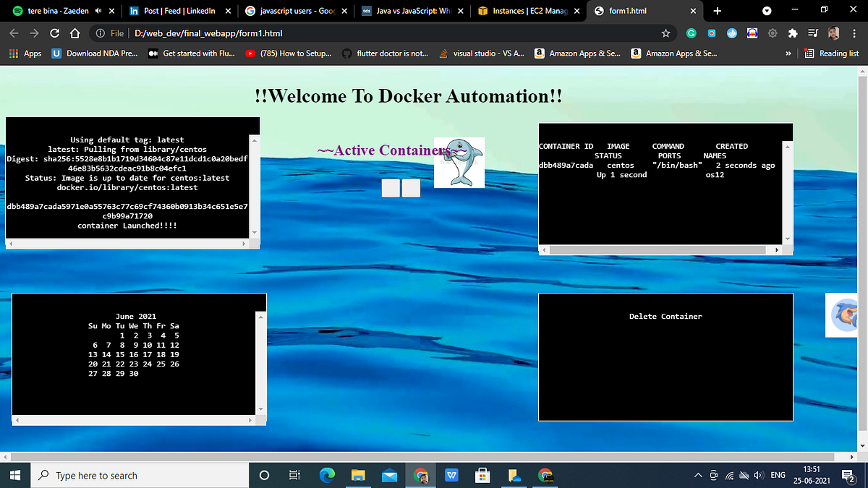Open the media controls playlist icon

813,33
